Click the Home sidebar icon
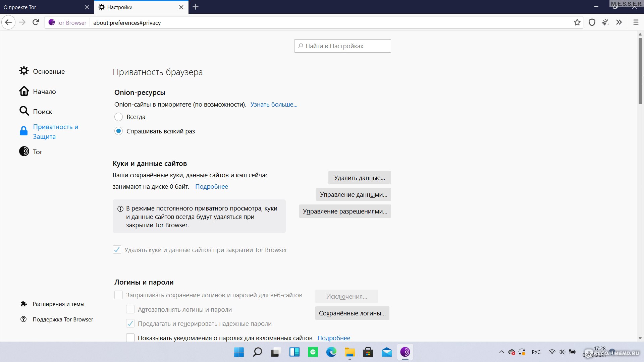The image size is (644, 362). (x=24, y=91)
